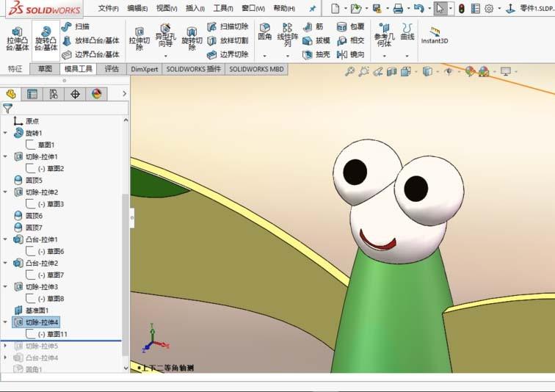
Task: Select the 旋转切除 revolved cut tool
Action: pyautogui.click(x=192, y=39)
